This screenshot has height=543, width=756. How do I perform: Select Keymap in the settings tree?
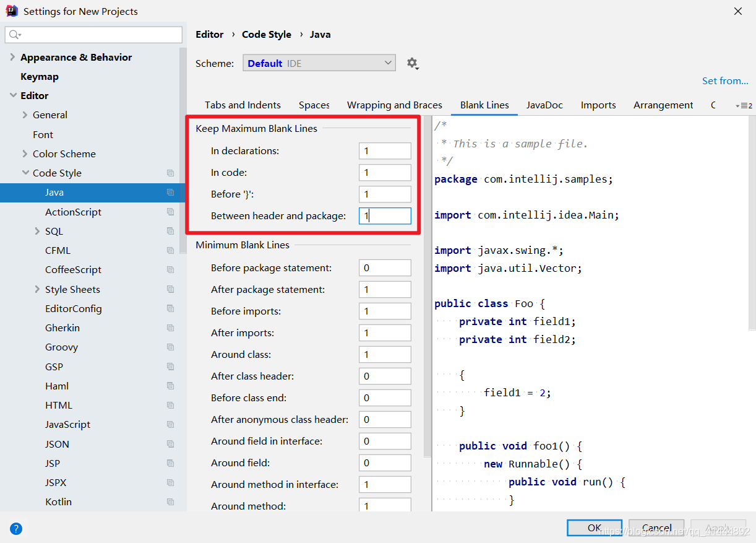[40, 77]
